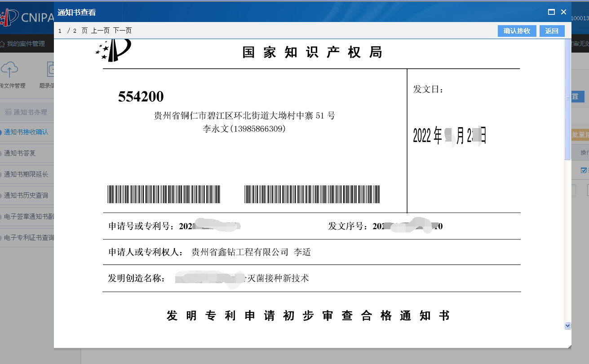Close the 通知书查看 dialog with X

click(563, 12)
